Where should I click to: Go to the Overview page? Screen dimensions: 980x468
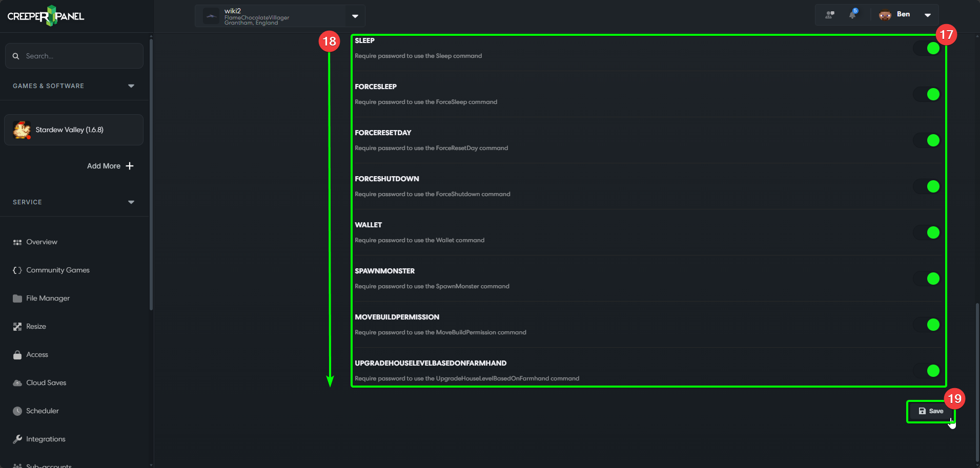tap(42, 242)
